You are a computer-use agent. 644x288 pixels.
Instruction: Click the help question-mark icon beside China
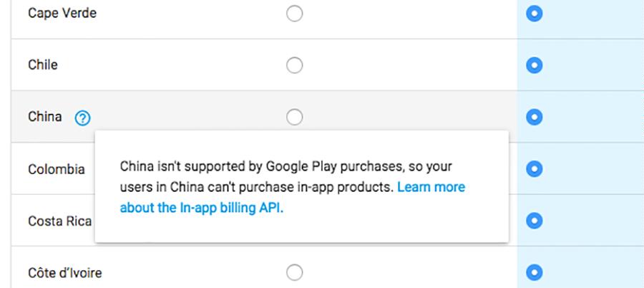[x=82, y=119]
